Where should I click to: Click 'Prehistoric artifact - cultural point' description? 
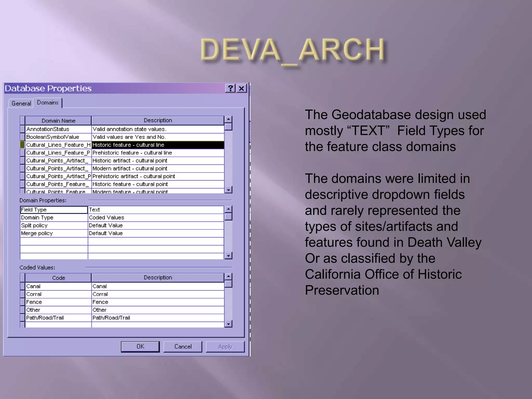(x=158, y=176)
